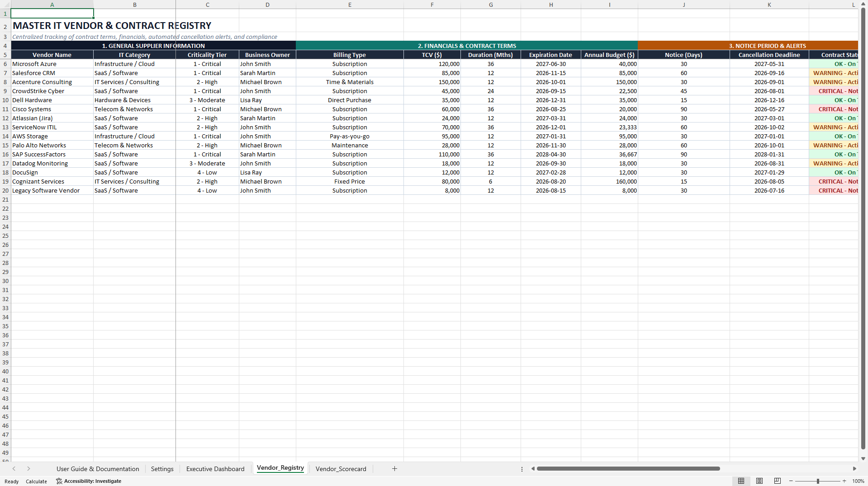Select the Legacy Software Vendor cell

point(52,190)
